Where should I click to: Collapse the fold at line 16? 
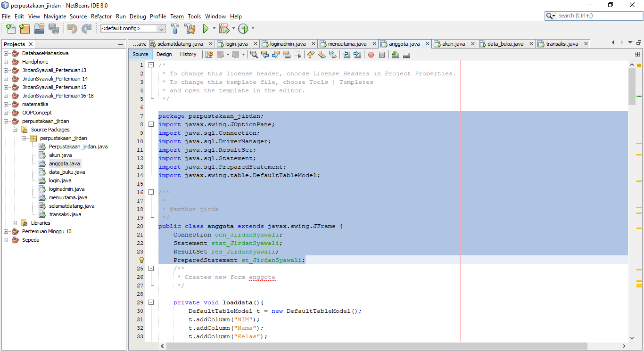click(151, 192)
